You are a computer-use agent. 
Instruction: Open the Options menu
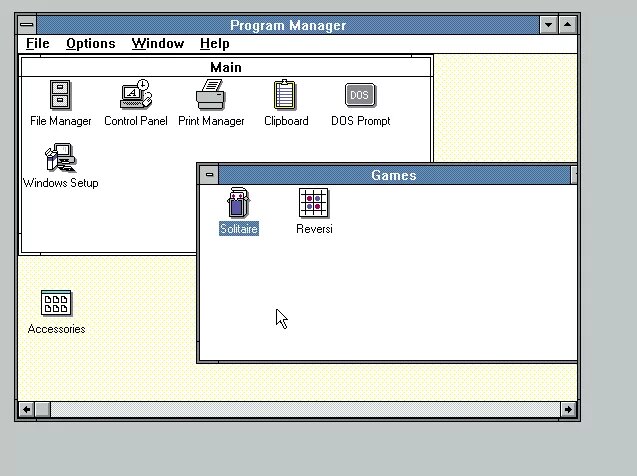(x=91, y=43)
